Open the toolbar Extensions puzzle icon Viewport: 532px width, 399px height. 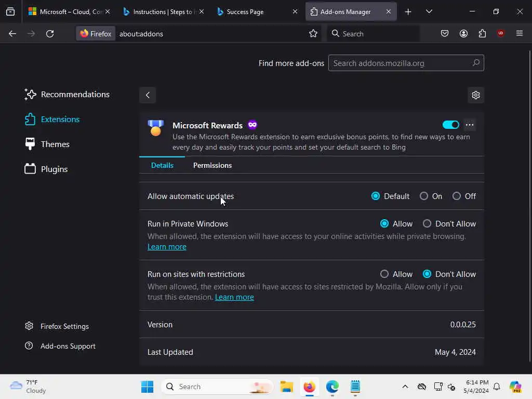pos(482,34)
